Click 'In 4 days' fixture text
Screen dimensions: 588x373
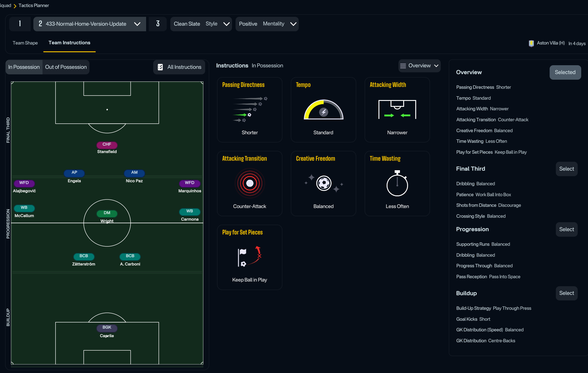tap(577, 43)
